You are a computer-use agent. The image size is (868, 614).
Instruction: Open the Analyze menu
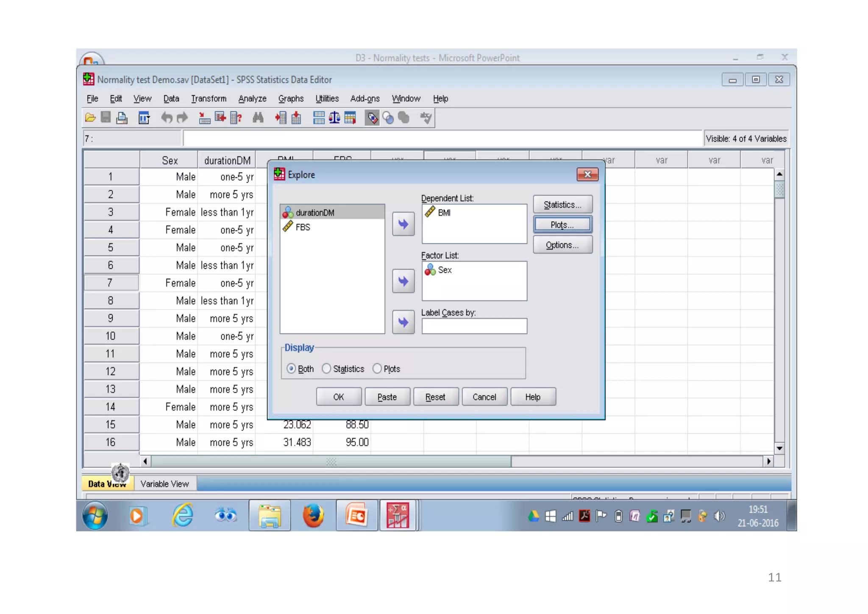(252, 99)
